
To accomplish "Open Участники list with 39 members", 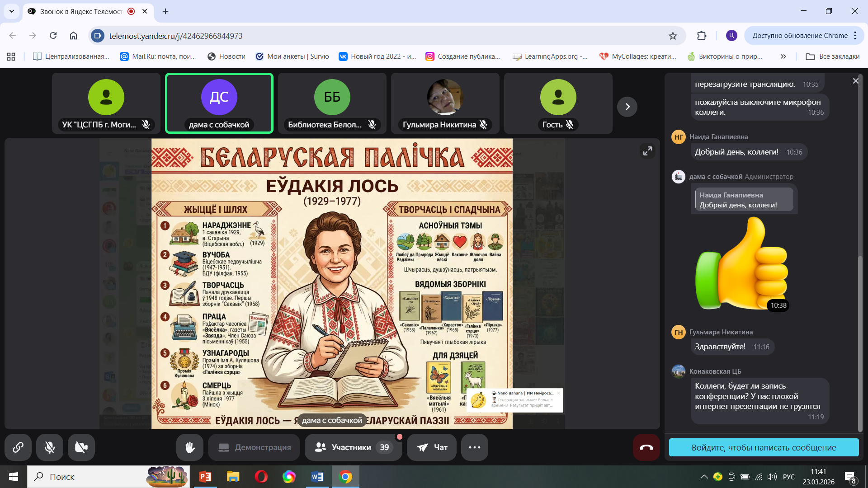I will click(353, 447).
